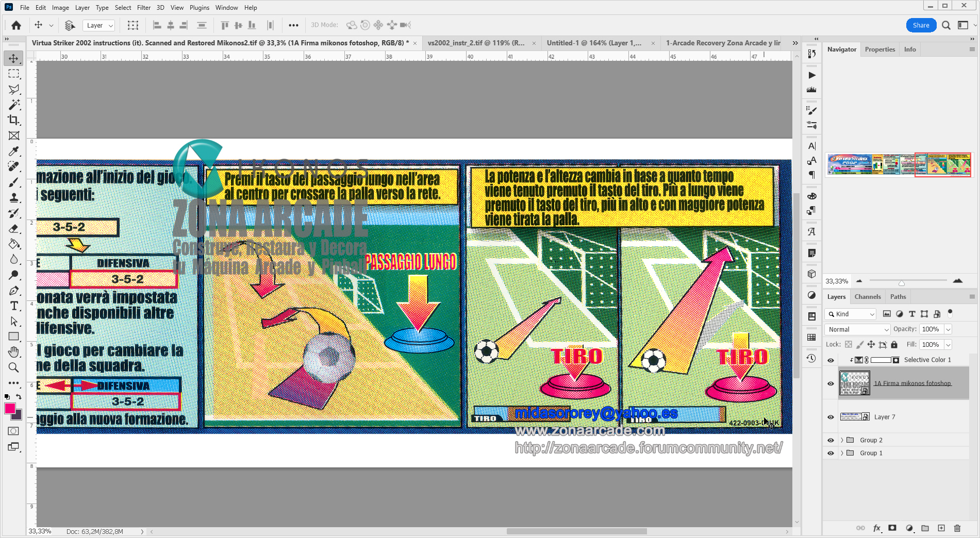The width and height of the screenshot is (980, 538).
Task: Hide the Selective Color 1 layer
Action: [x=830, y=360]
